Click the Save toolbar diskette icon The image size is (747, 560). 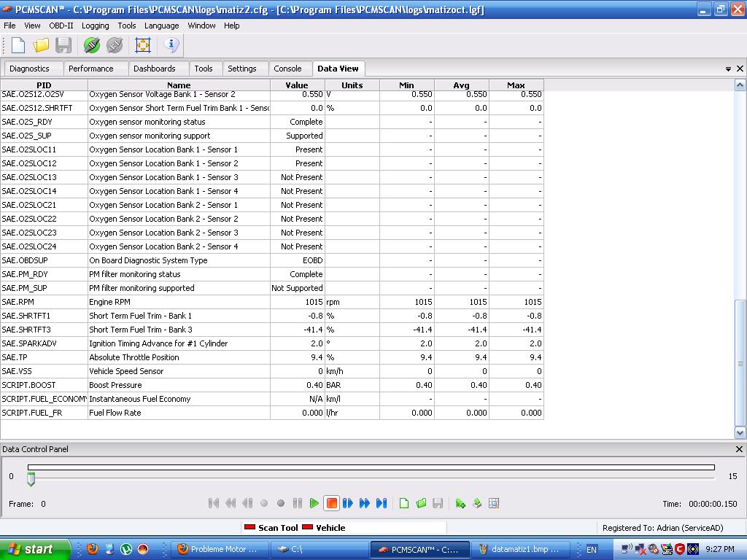(x=63, y=46)
